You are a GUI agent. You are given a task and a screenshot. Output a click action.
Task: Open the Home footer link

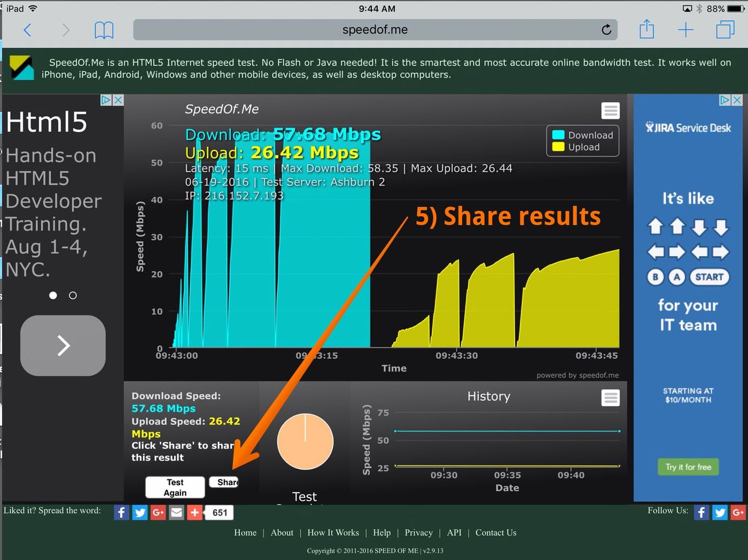coord(245,533)
